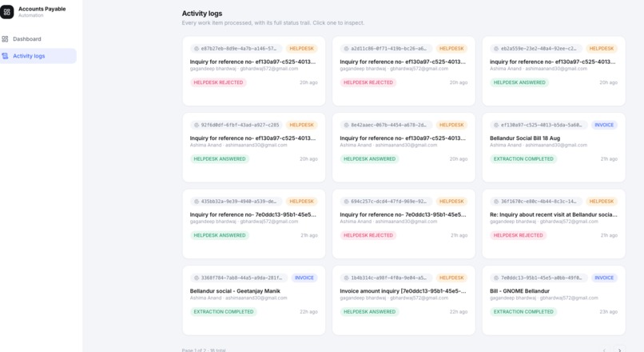The image size is (644, 352).
Task: Click the ID chip 8e42aaec-067b-4454
Action: pyautogui.click(x=386, y=125)
